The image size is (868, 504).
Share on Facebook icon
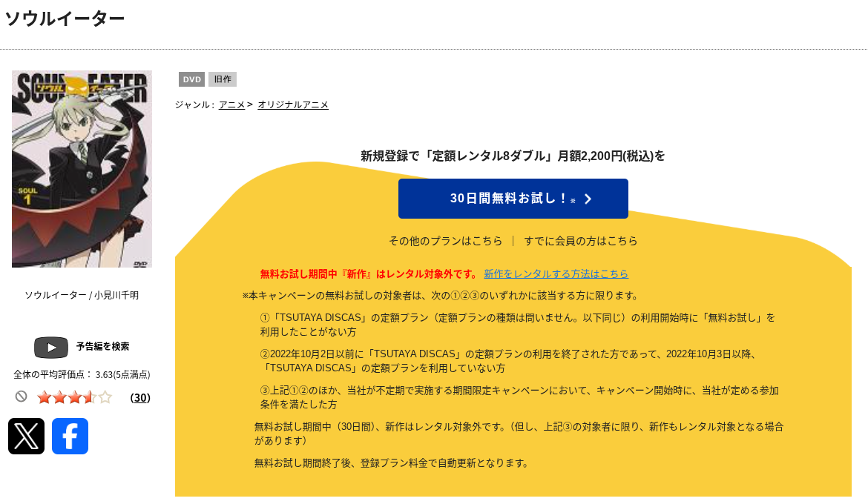point(70,436)
